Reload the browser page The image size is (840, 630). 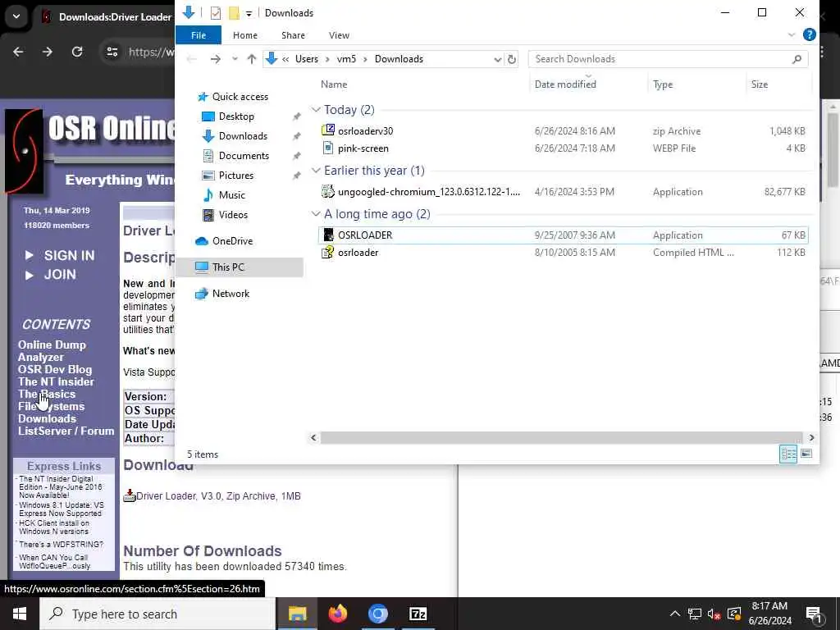click(77, 52)
